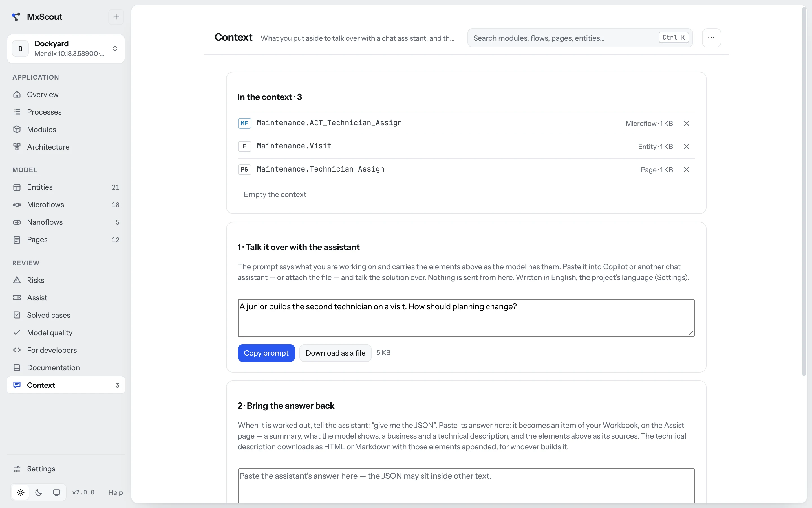Viewport: 812px width, 508px height.
Task: Focus the Search modules, flows, pages field
Action: pyautogui.click(x=580, y=38)
